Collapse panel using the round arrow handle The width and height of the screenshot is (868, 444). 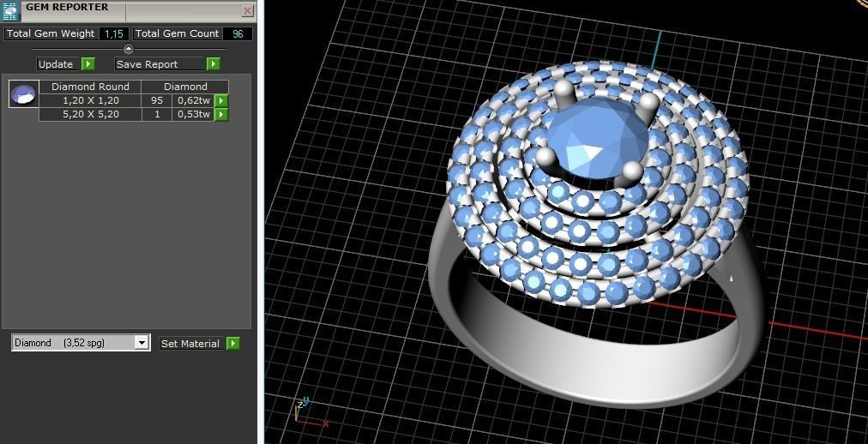[x=129, y=49]
